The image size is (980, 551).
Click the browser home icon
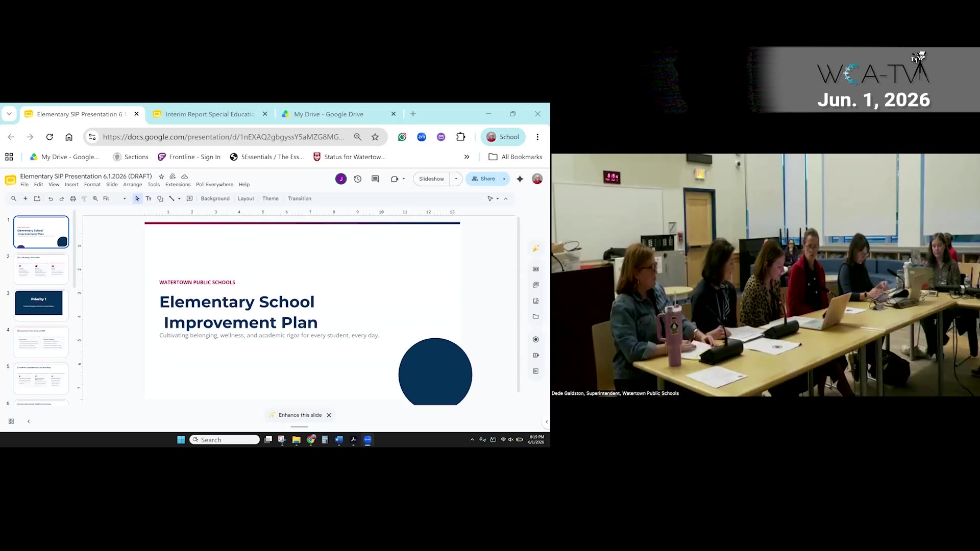point(69,137)
